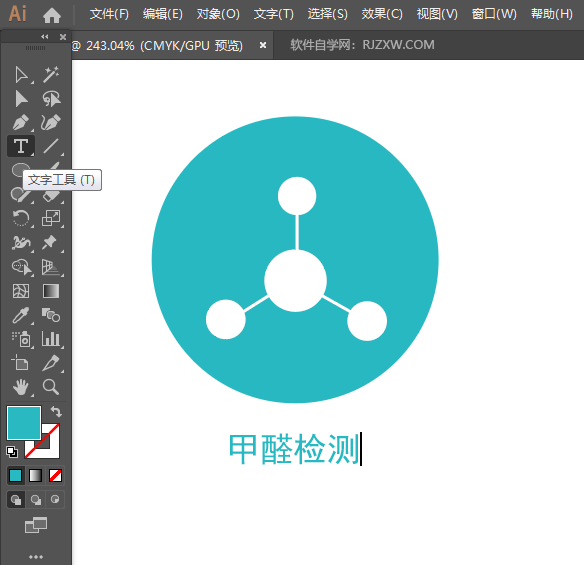The width and height of the screenshot is (584, 565).
Task: Open the 对象(O) menu
Action: point(218,14)
